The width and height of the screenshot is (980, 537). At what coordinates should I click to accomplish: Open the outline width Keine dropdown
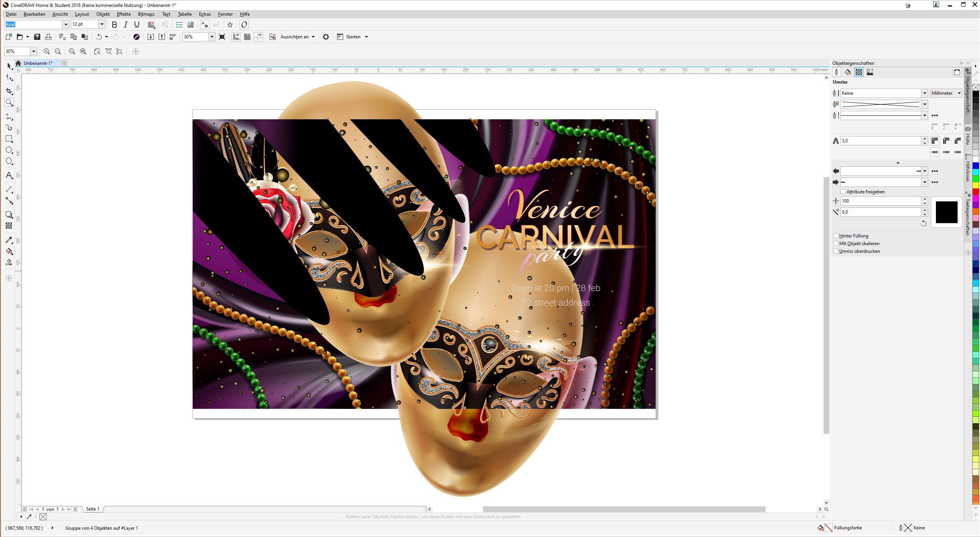[x=924, y=93]
